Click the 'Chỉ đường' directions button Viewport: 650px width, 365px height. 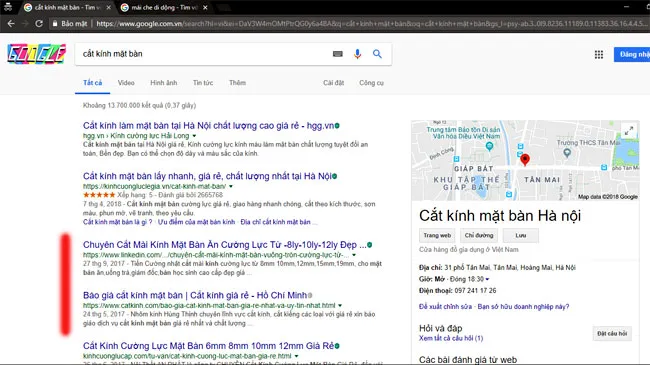(479, 236)
